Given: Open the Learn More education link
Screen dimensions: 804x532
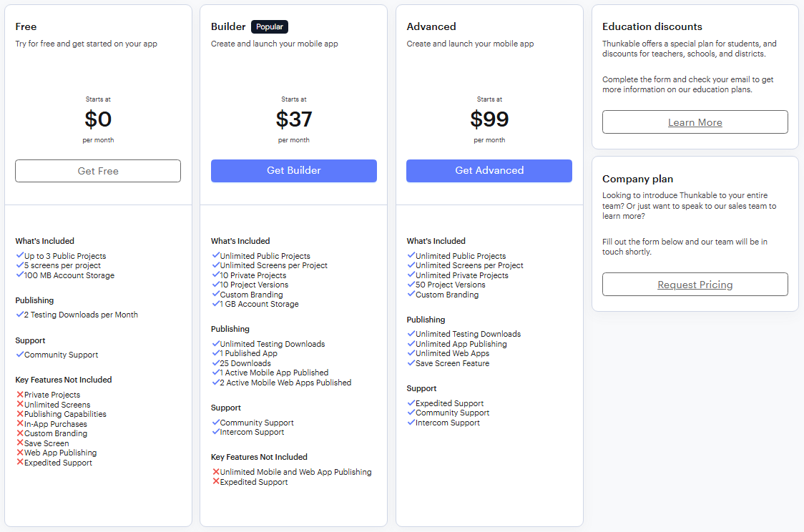Looking at the screenshot, I should coord(695,122).
